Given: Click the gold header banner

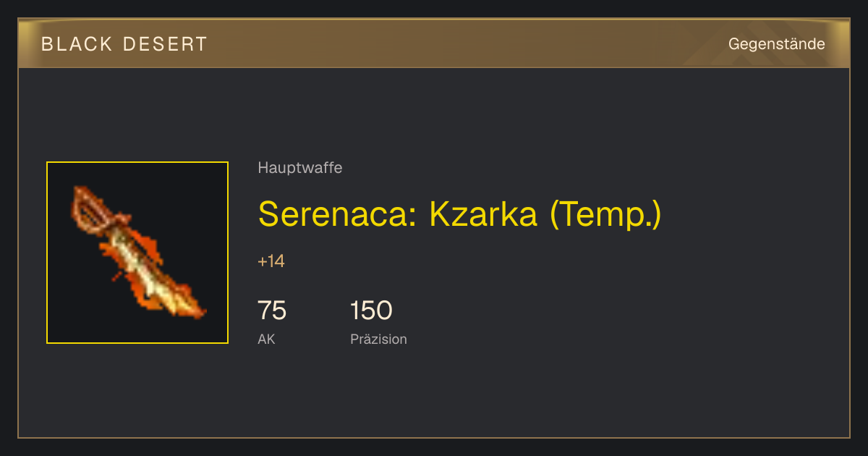Looking at the screenshot, I should [x=434, y=43].
